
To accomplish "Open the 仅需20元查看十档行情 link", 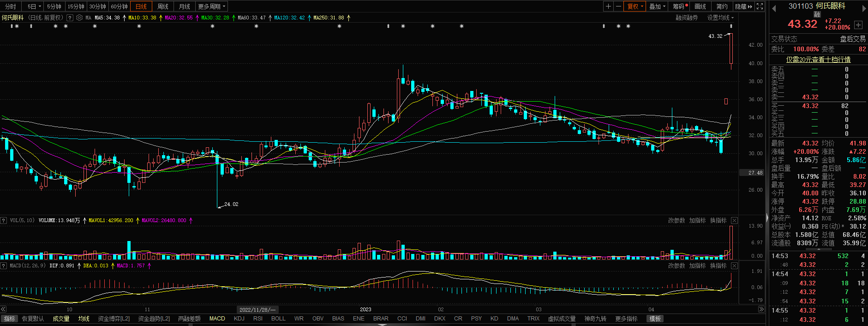I will click(x=818, y=60).
